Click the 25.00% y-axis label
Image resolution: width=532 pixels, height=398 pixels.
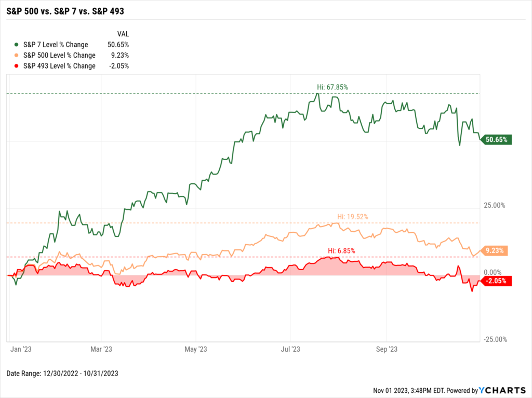(494, 205)
